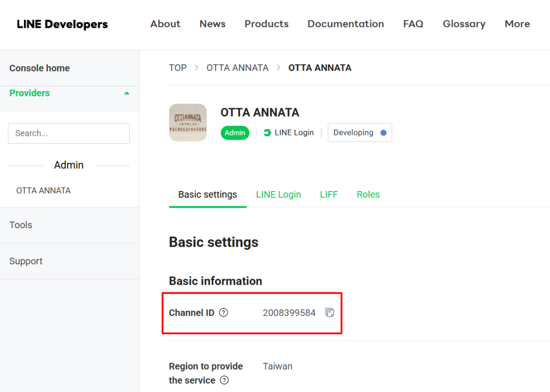This screenshot has width=550, height=392.
Task: Open the Roles tab
Action: point(368,195)
